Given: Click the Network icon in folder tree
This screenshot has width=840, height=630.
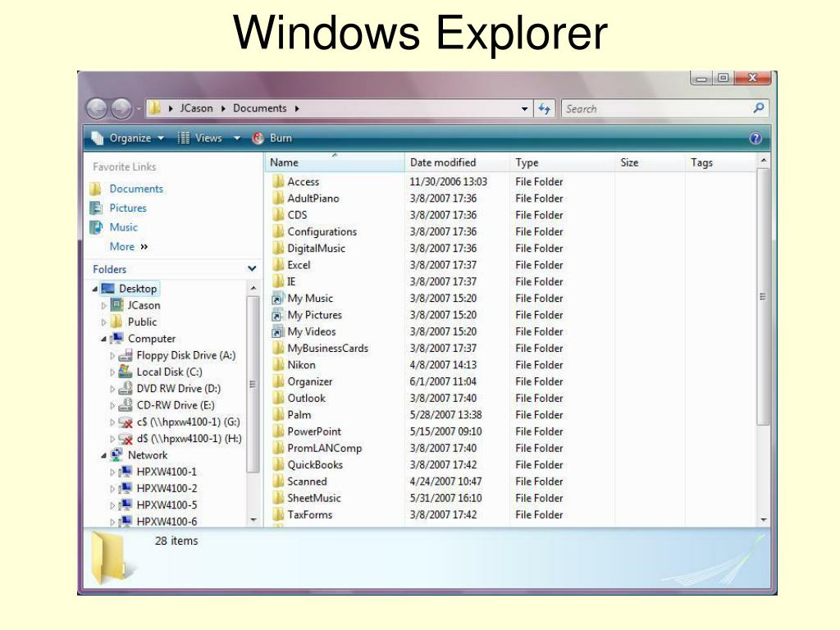Looking at the screenshot, I should point(116,454).
